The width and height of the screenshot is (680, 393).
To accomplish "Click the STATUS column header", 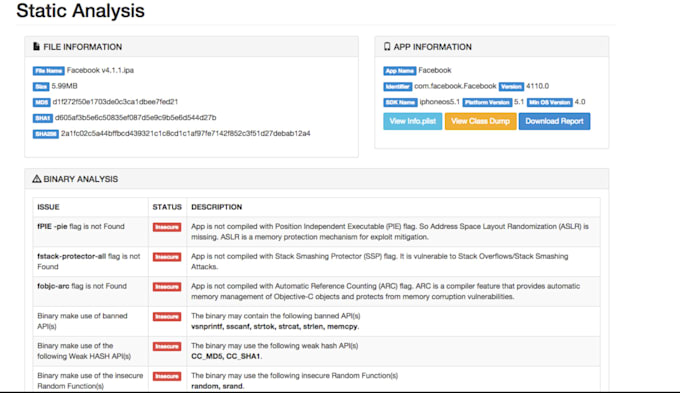I will tap(167, 207).
